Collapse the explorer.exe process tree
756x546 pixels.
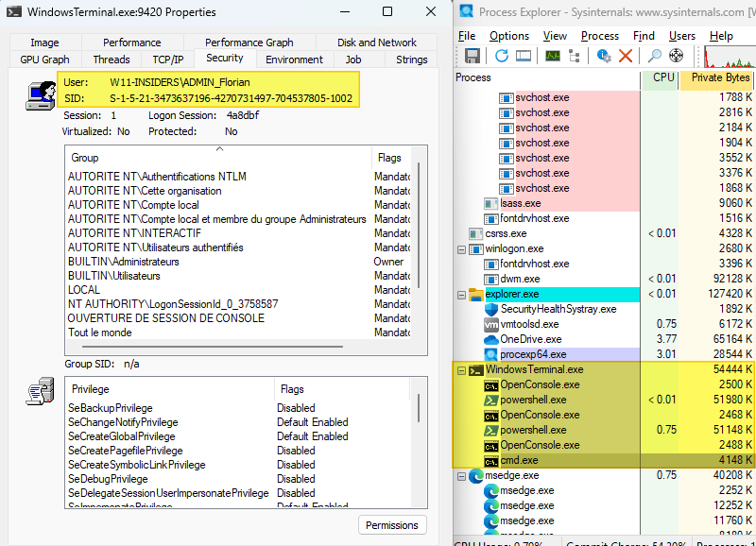[x=461, y=295]
